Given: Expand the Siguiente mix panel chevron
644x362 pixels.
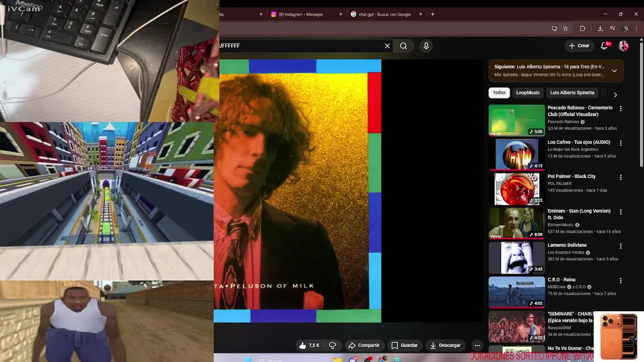Looking at the screenshot, I should point(614,71).
